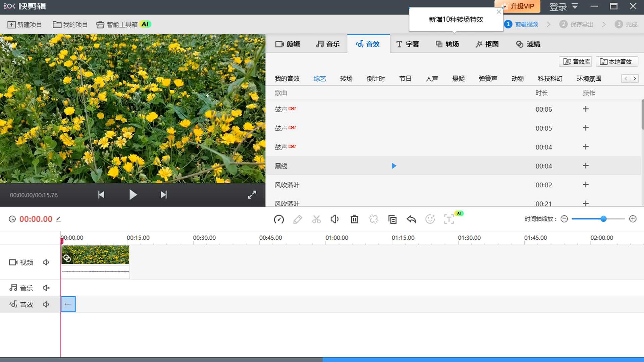The height and width of the screenshot is (362, 644).
Task: Open the sticker smiley icon
Action: tap(430, 219)
